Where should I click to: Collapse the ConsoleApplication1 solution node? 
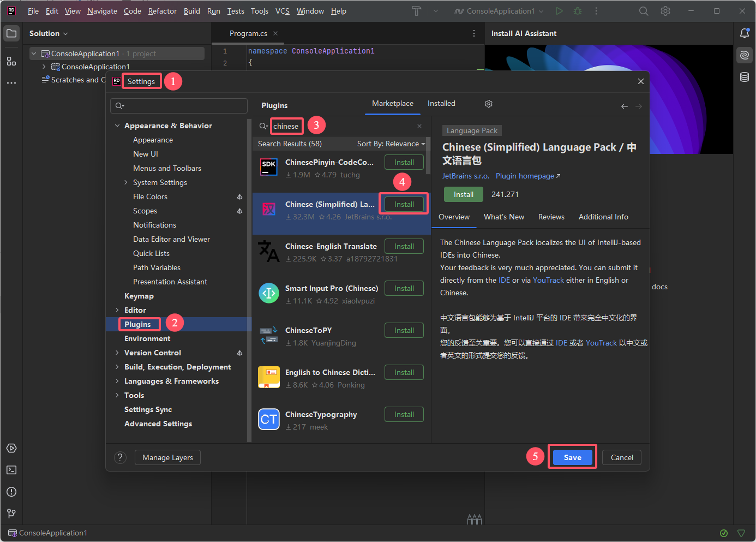(x=34, y=53)
